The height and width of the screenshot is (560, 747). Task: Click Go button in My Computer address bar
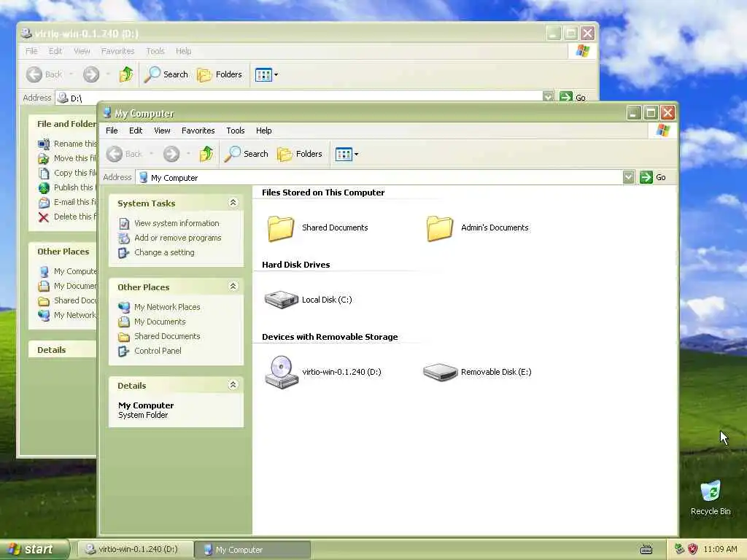(653, 177)
